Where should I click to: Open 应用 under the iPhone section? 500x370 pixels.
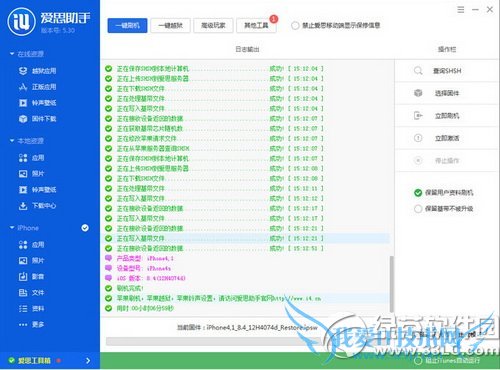pos(32,245)
